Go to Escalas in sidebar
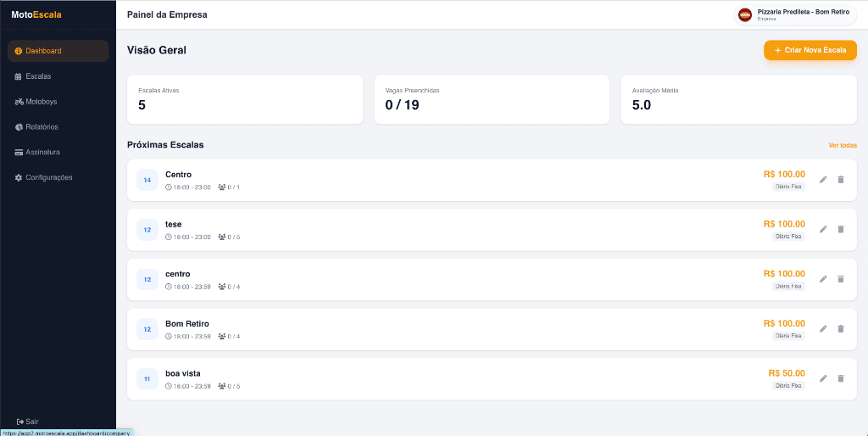 [37, 76]
